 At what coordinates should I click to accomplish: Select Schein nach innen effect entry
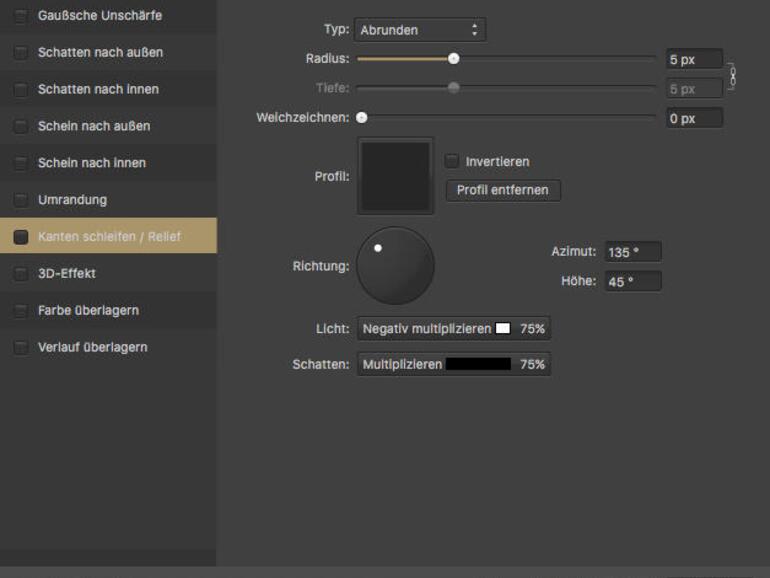pyautogui.click(x=108, y=163)
